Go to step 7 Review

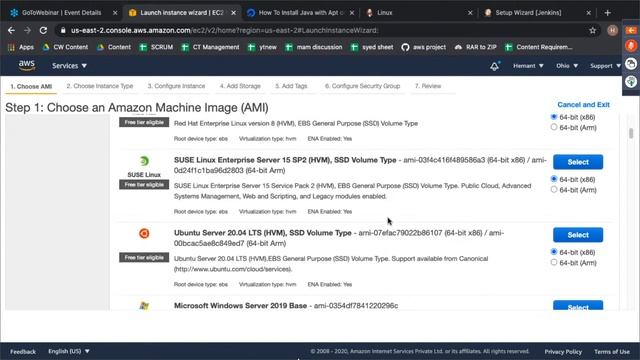coord(428,86)
